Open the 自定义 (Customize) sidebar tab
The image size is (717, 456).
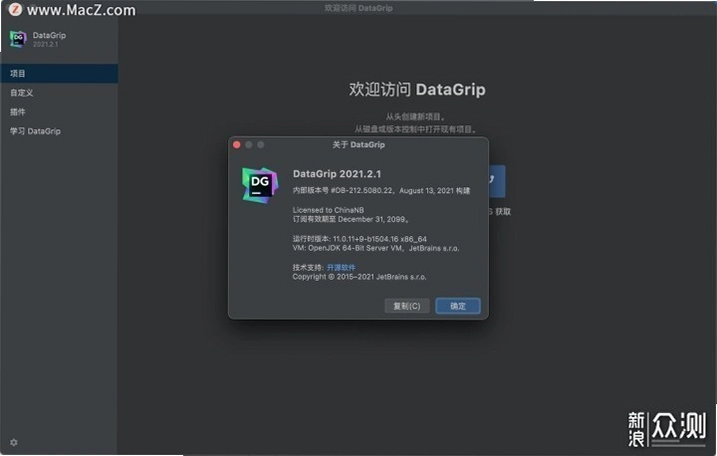click(x=59, y=93)
